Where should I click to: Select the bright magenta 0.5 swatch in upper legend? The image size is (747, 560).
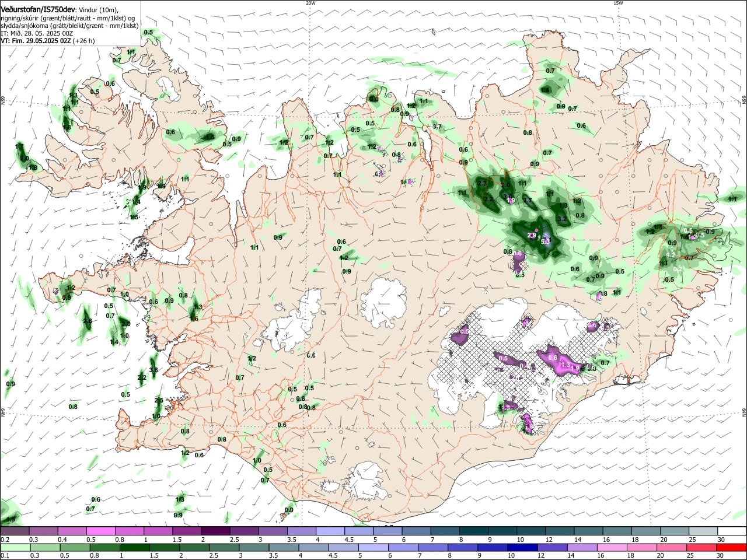pyautogui.click(x=101, y=531)
